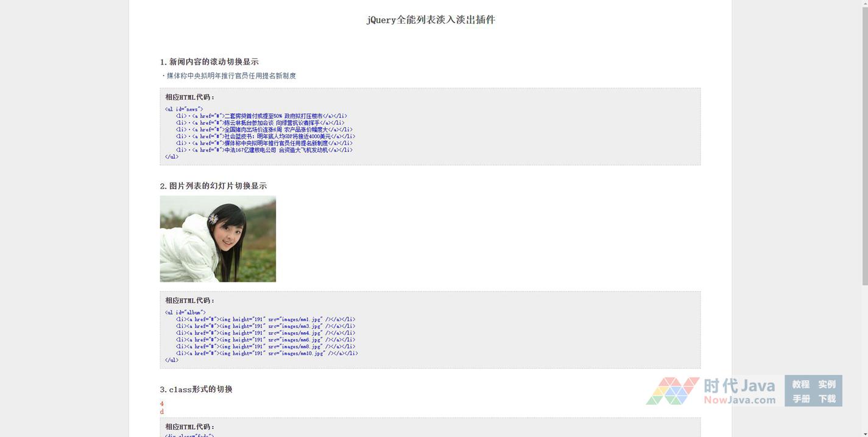Click the ul id="album" code line
This screenshot has height=437, width=868.
(x=185, y=312)
